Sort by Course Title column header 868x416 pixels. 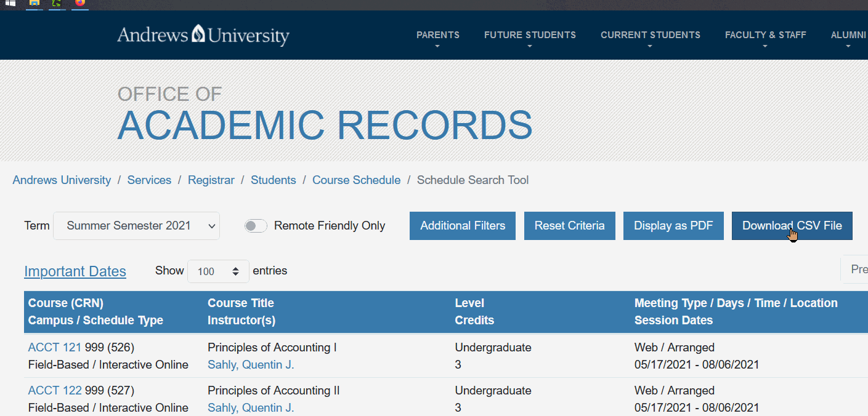pyautogui.click(x=241, y=303)
